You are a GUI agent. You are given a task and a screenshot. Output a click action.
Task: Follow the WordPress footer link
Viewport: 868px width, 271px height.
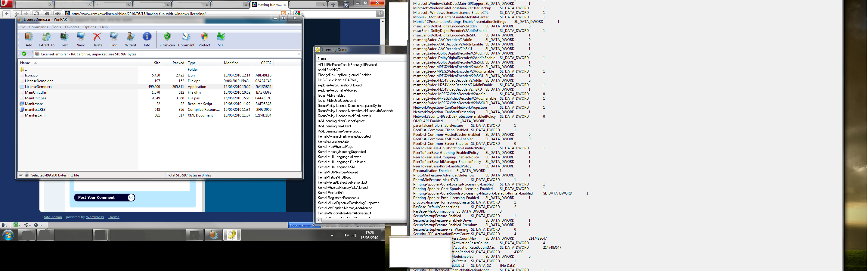95,217
